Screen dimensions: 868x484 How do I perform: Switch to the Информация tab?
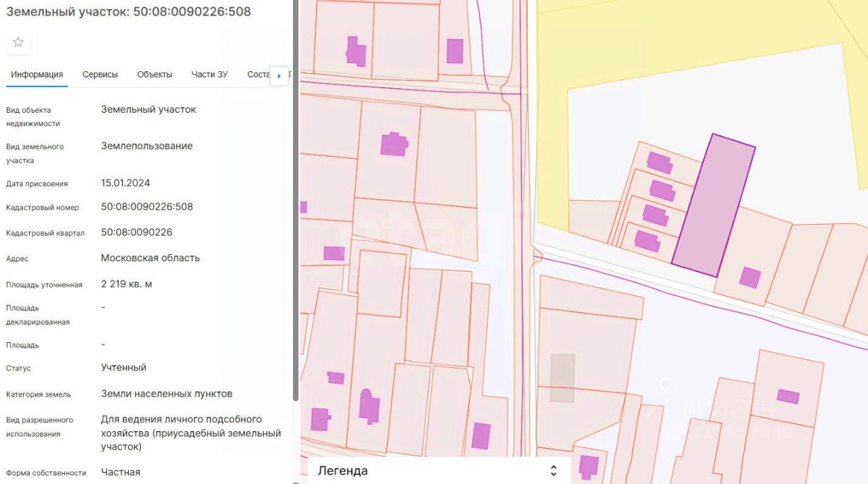(37, 75)
